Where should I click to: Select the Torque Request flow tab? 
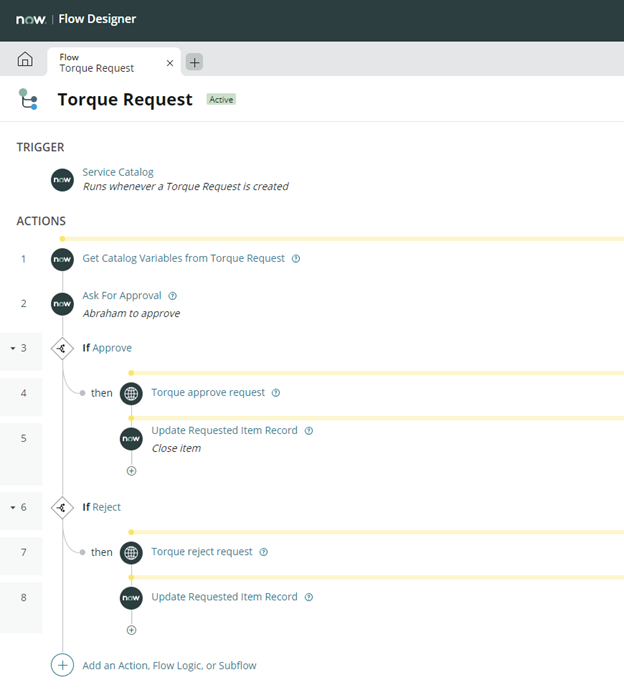pos(114,62)
